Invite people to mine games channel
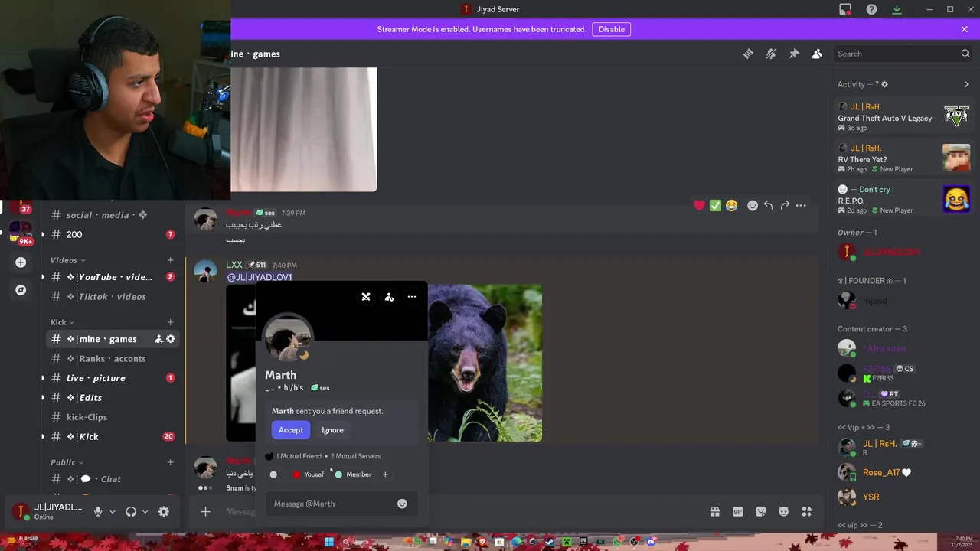The image size is (980, 551). point(158,339)
